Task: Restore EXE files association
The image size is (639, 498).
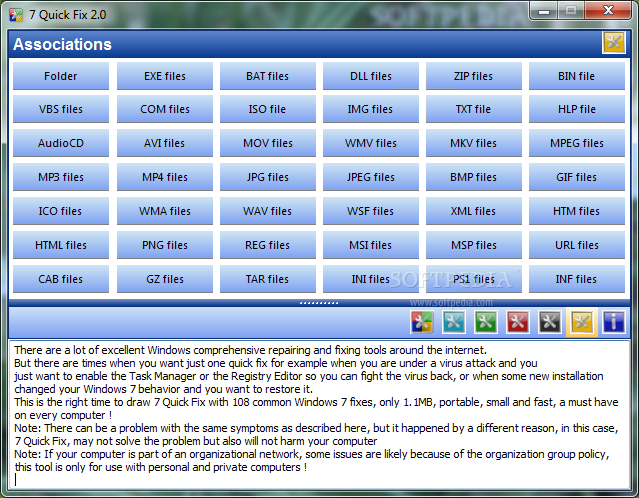Action: point(165,76)
